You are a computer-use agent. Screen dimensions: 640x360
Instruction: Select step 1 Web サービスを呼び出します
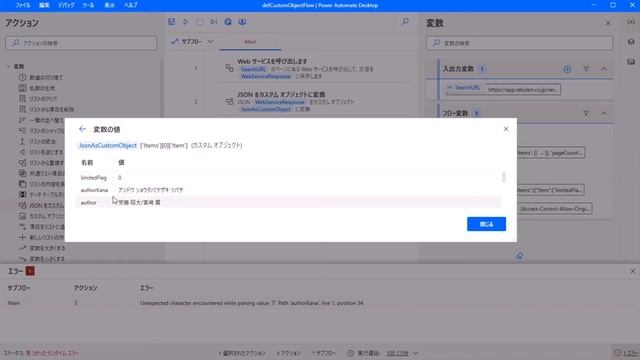point(314,68)
